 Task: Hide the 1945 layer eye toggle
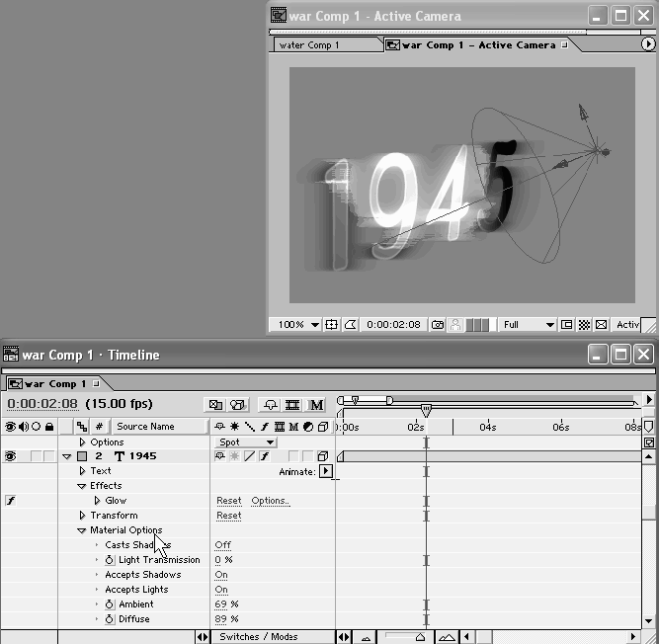pos(11,456)
